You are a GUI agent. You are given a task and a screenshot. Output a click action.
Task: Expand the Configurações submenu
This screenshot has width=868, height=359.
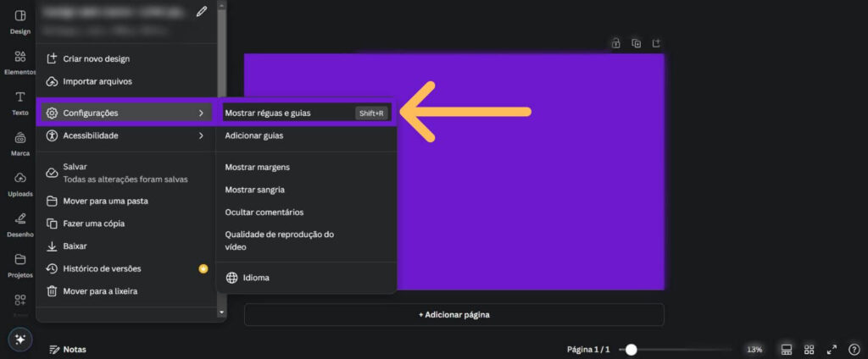125,113
